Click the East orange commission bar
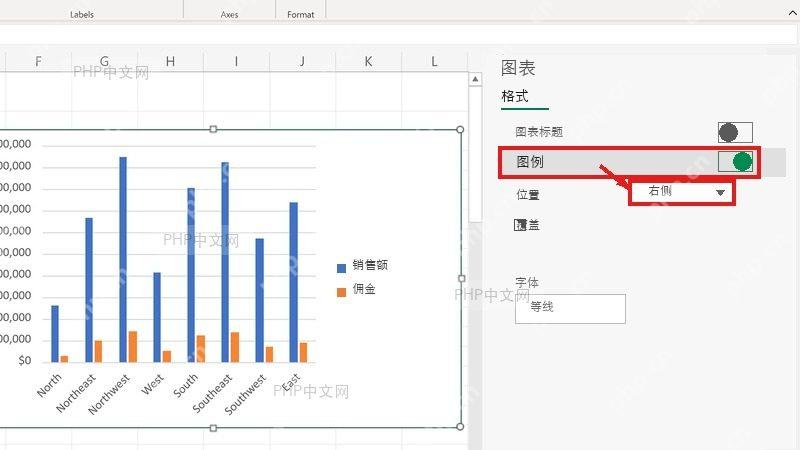Viewport: 800px width, 450px height. 304,353
